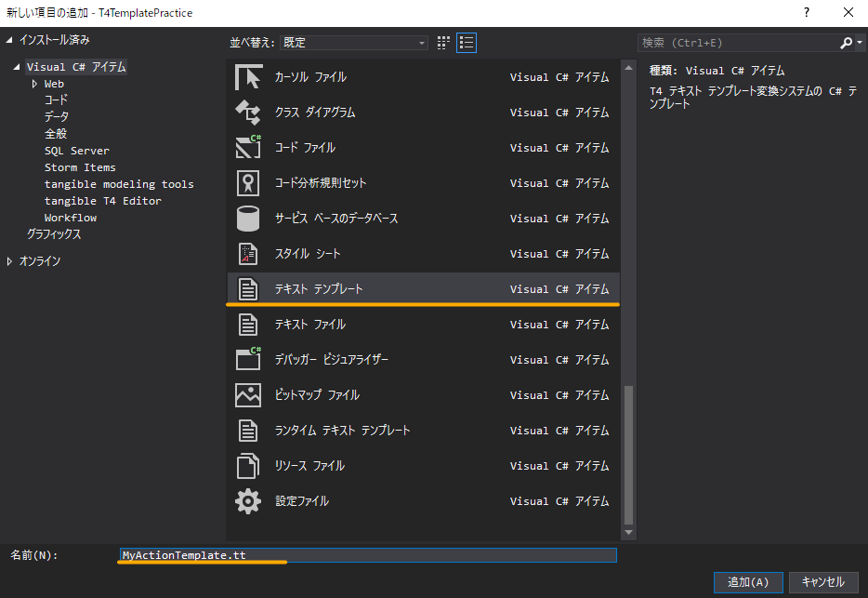Viewport: 868px width, 598px height.
Task: Click the template list scrollbar thumb
Action: pyautogui.click(x=628, y=455)
